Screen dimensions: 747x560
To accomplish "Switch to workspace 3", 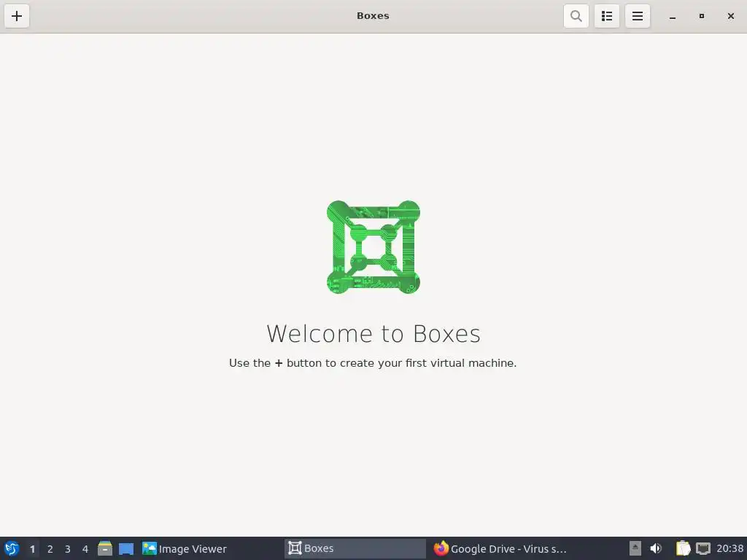I will (68, 549).
